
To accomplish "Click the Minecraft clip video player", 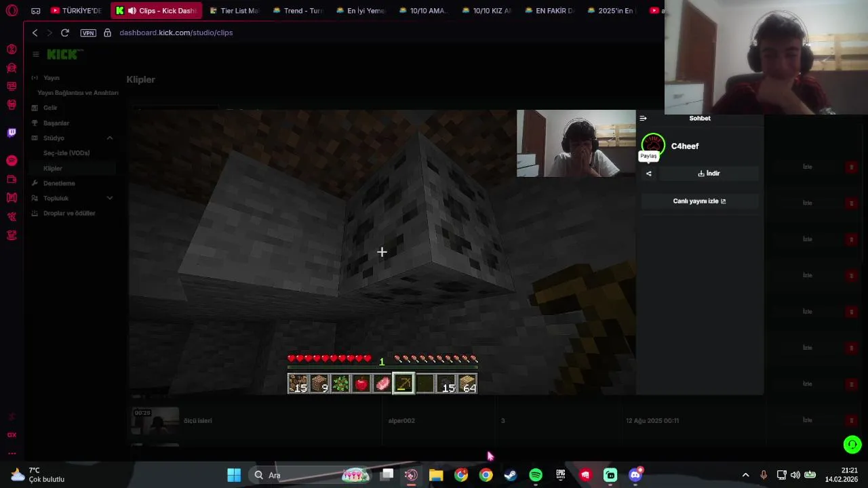I will 382,252.
